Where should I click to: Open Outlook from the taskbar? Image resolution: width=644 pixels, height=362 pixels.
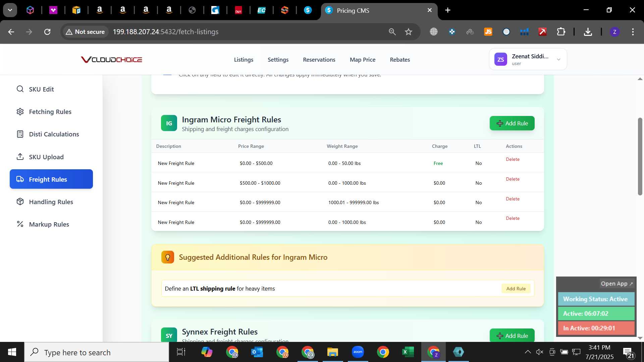coord(257,352)
